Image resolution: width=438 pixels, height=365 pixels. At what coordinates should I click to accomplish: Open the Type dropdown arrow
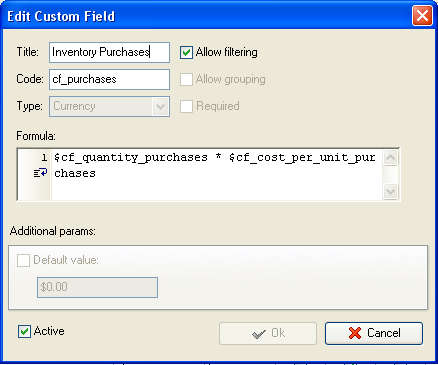[160, 107]
